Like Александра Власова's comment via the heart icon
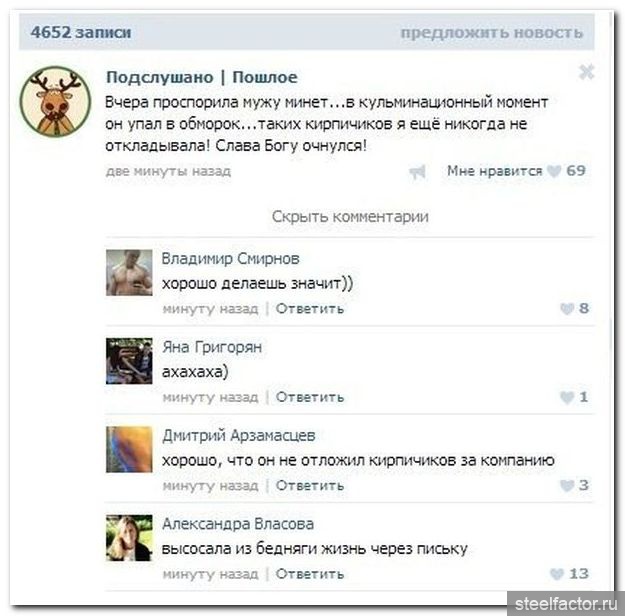Viewport: 625px width, 616px height. tap(557, 574)
